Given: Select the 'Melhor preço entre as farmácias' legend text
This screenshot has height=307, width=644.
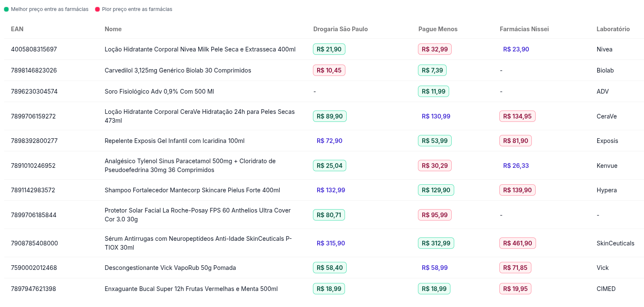Looking at the screenshot, I should (50, 9).
